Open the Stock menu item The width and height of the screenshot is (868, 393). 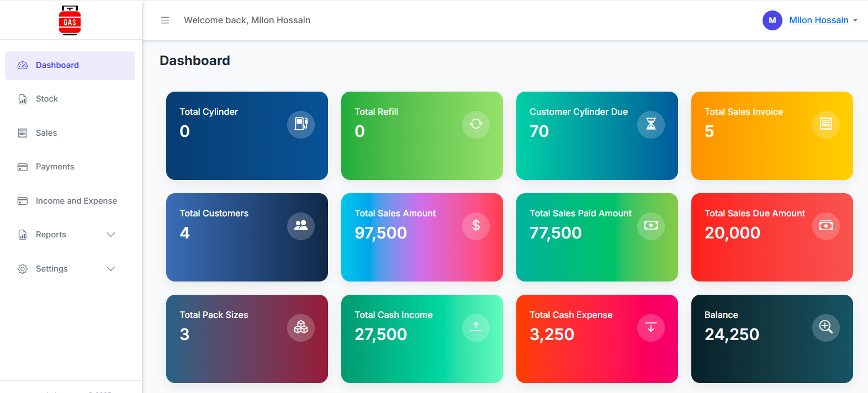(x=47, y=99)
